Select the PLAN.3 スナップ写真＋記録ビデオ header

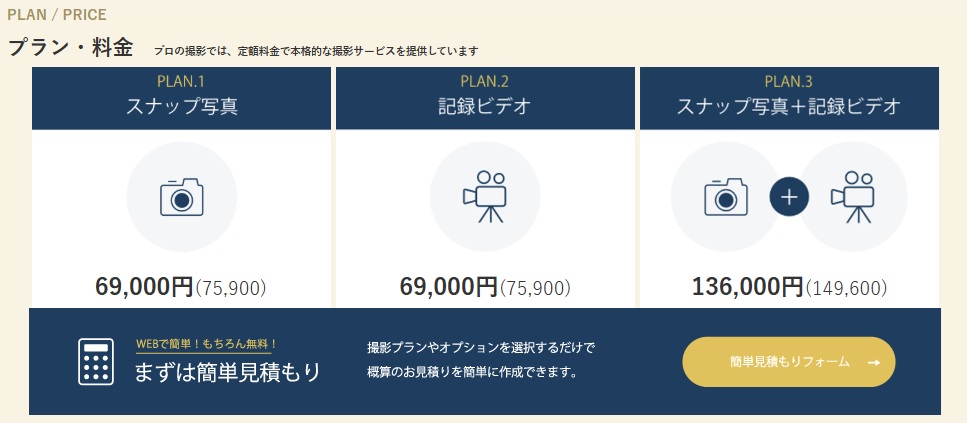[789, 98]
